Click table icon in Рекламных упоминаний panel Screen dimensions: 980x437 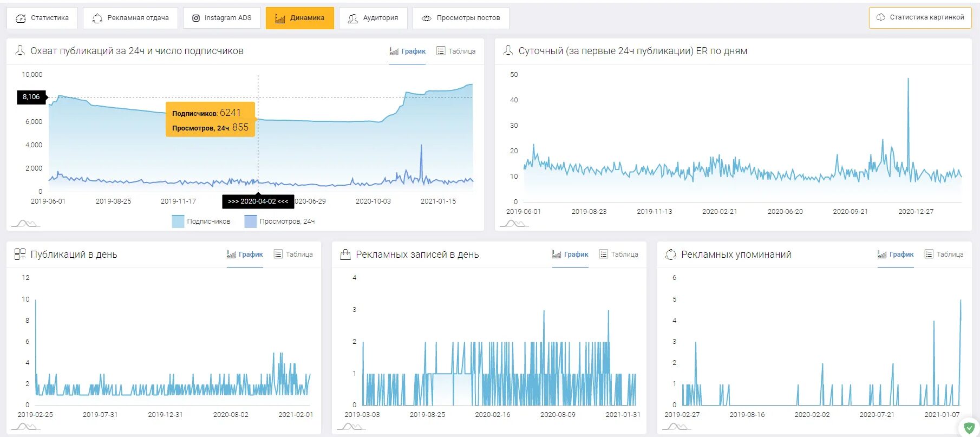click(x=929, y=254)
